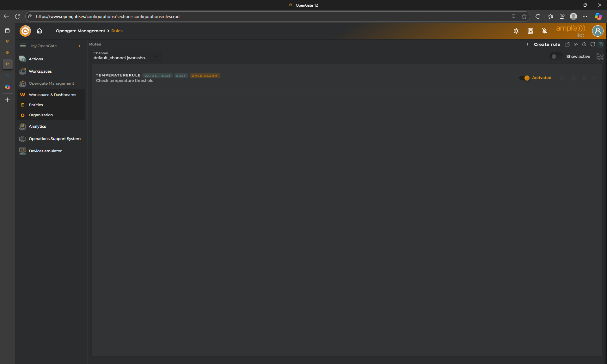The width and height of the screenshot is (607, 364).
Task: Open Entities in the sidebar
Action: [x=36, y=105]
